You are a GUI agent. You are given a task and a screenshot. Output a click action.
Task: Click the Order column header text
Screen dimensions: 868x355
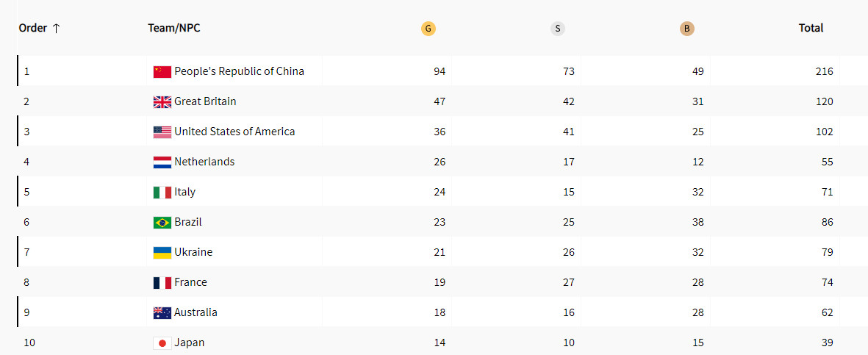click(x=33, y=28)
